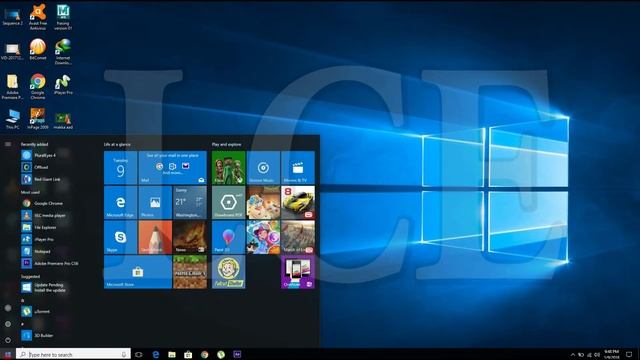Open the This PC desktop icon

click(13, 119)
